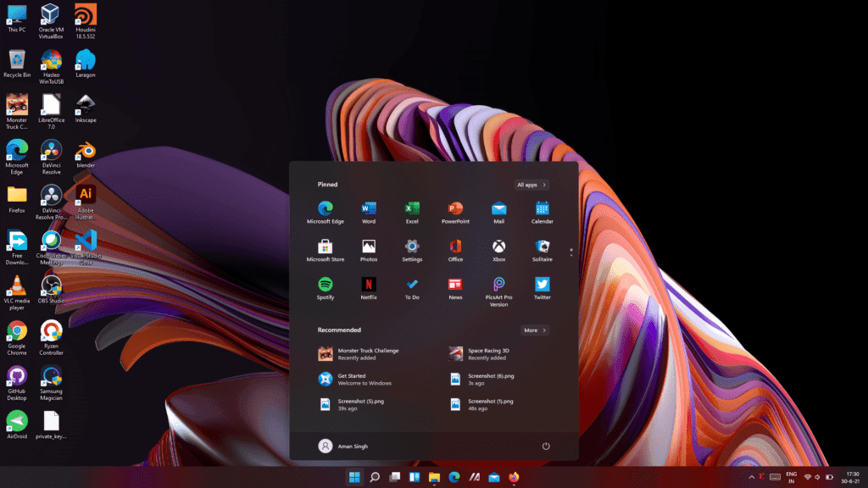Open Twitter pinned app

pos(542,289)
